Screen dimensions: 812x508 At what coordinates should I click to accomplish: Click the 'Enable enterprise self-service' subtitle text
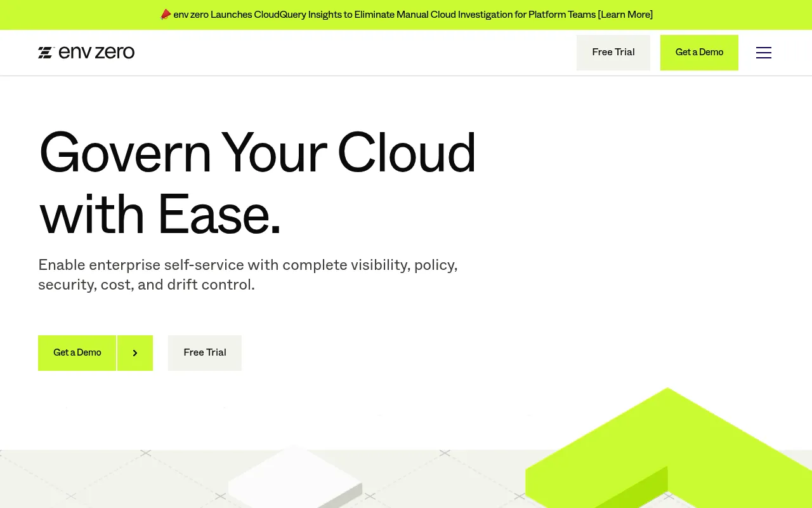[x=248, y=274]
